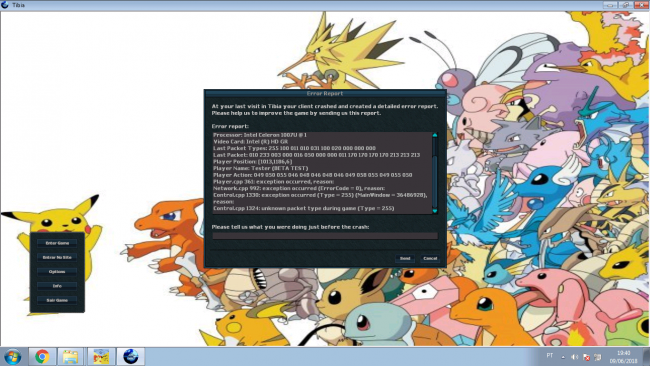This screenshot has height=366, width=650.
Task: Click the Info button
Action: (57, 286)
